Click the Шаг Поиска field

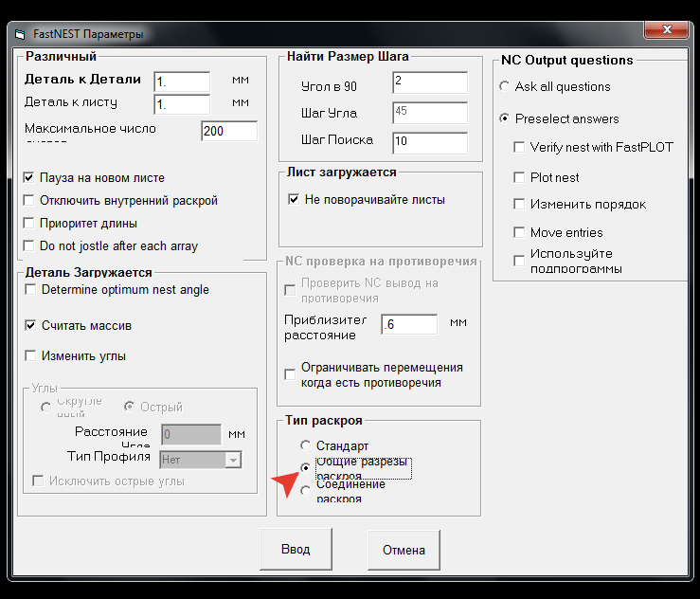430,143
